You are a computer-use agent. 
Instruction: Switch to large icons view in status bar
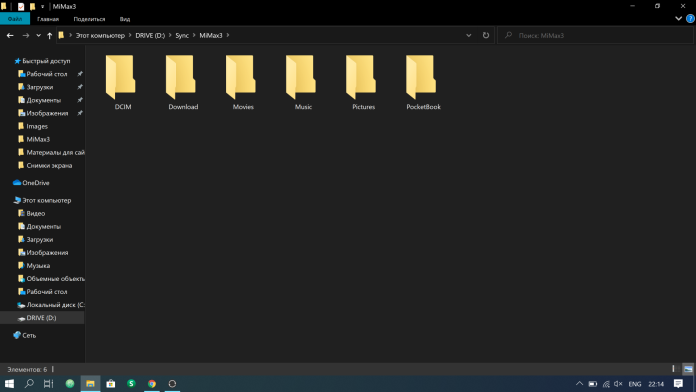688,369
